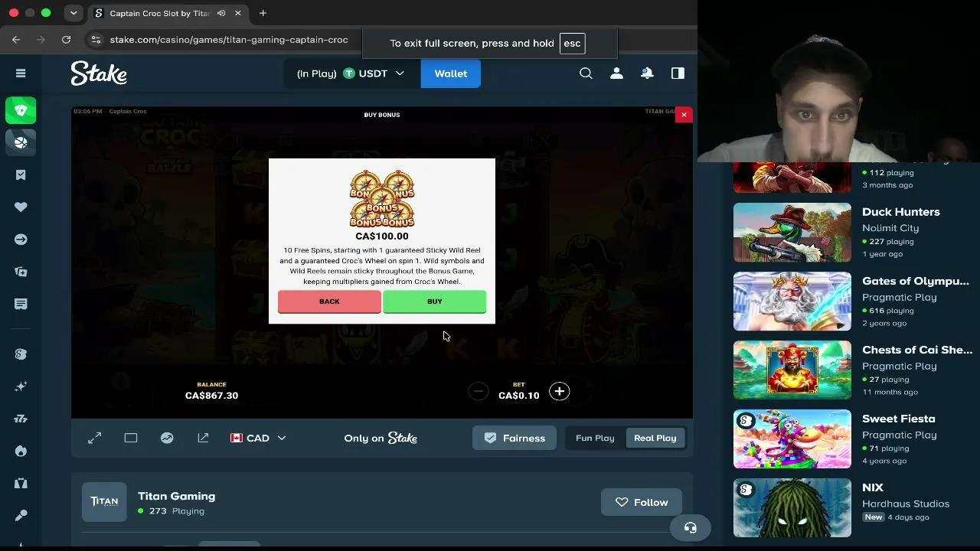Open the NIX game thumbnail
The width and height of the screenshot is (980, 551).
point(792,507)
